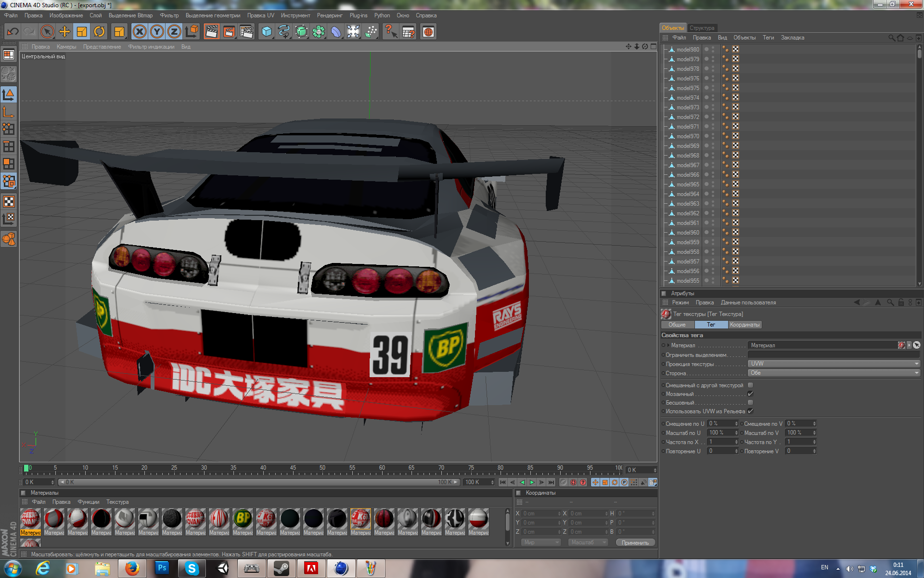This screenshot has width=924, height=578.
Task: Select the UV polygons mode icon in the left sidebar
Action: coord(9,181)
